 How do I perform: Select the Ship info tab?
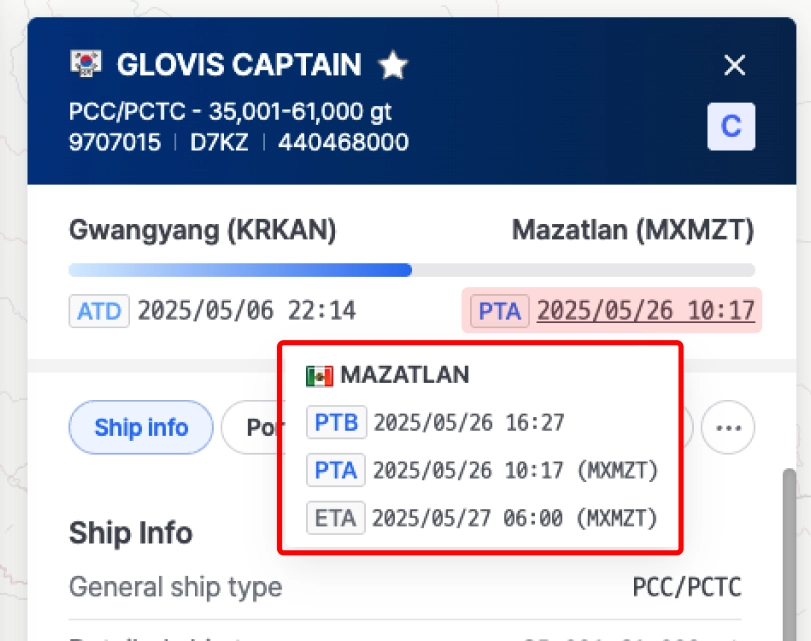click(141, 428)
